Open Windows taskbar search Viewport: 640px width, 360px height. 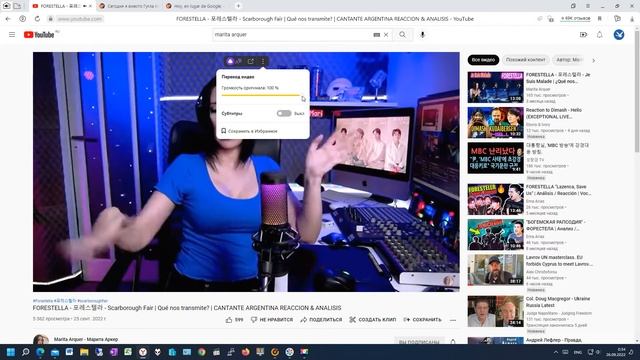26,352
